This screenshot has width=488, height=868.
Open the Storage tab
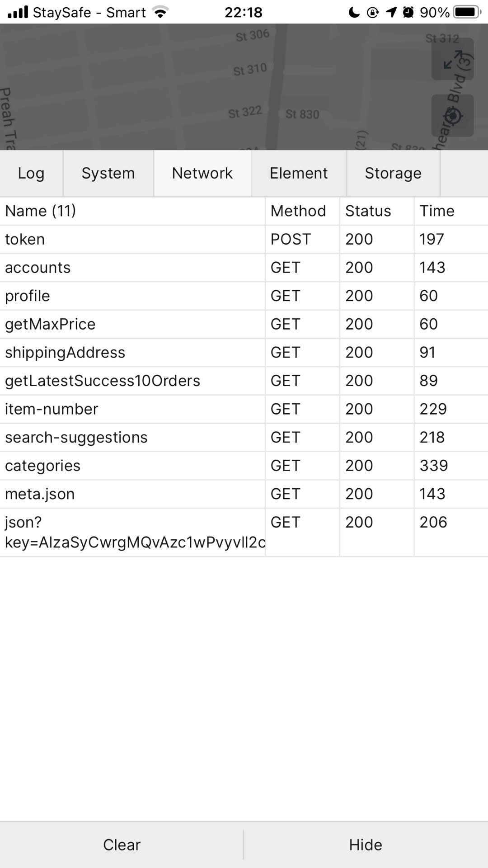(393, 173)
